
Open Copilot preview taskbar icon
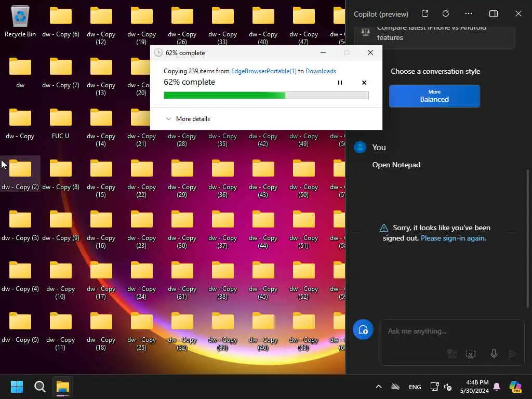[x=515, y=387]
